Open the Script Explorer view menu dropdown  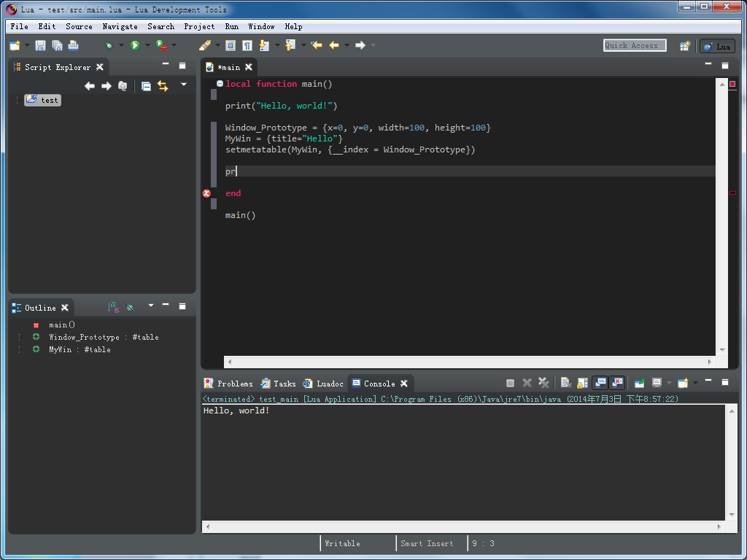point(184,85)
